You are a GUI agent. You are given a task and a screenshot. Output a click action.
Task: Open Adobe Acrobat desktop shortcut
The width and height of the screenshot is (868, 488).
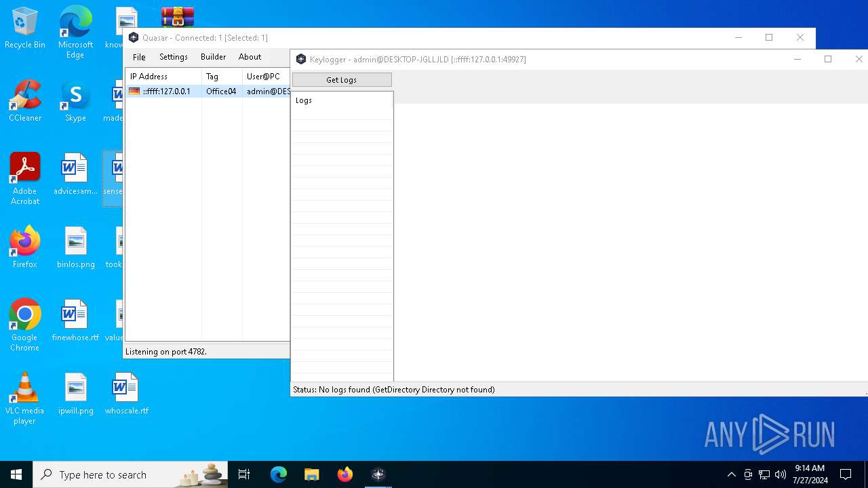(25, 179)
